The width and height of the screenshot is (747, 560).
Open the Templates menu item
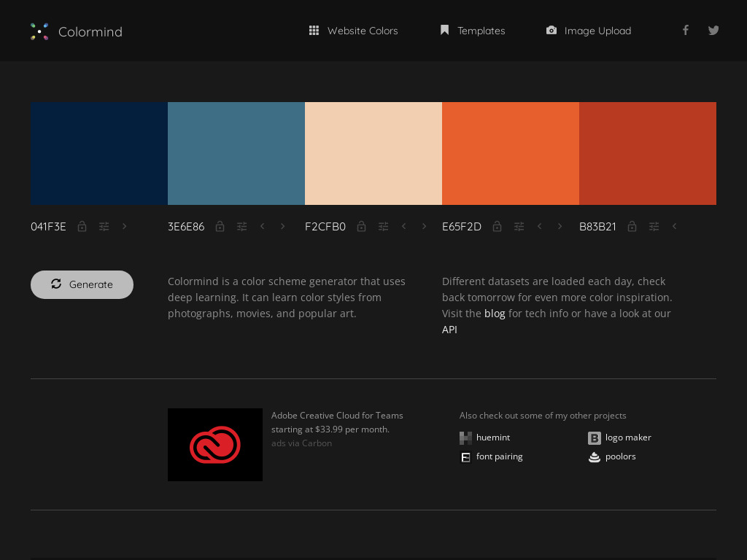pos(472,31)
